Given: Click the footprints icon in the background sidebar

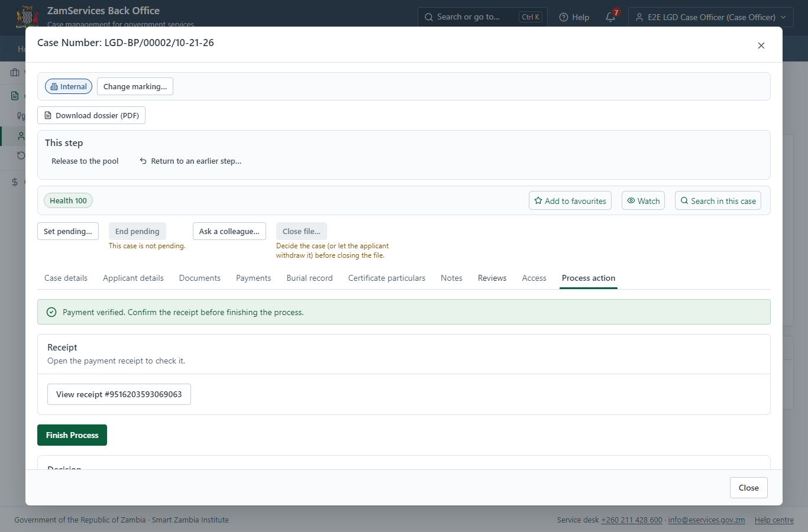Looking at the screenshot, I should [x=21, y=116].
